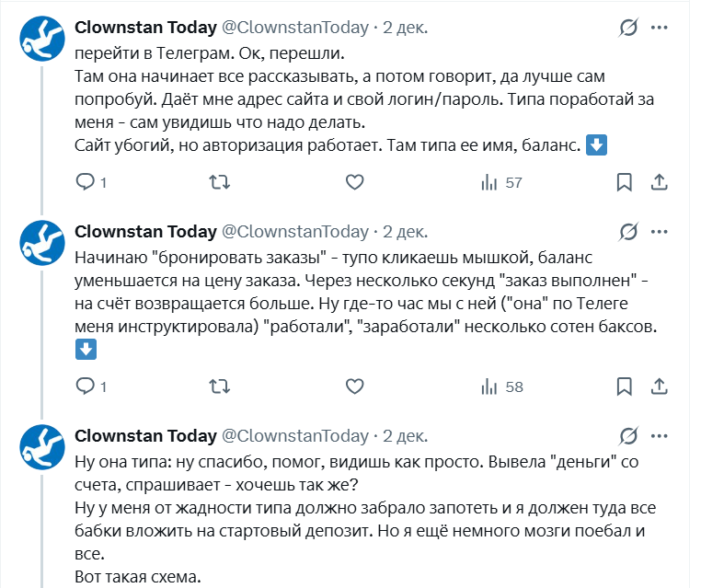Like the second tweet about orders

tap(355, 386)
